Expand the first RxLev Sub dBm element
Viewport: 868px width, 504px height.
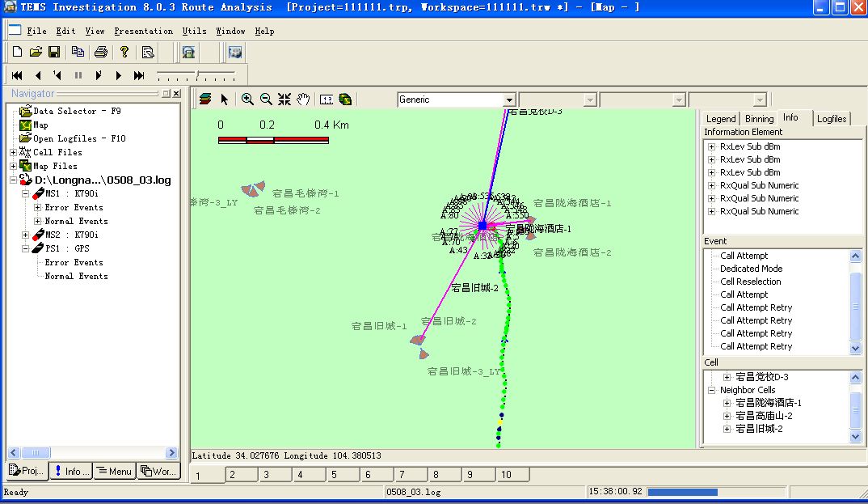[712, 146]
